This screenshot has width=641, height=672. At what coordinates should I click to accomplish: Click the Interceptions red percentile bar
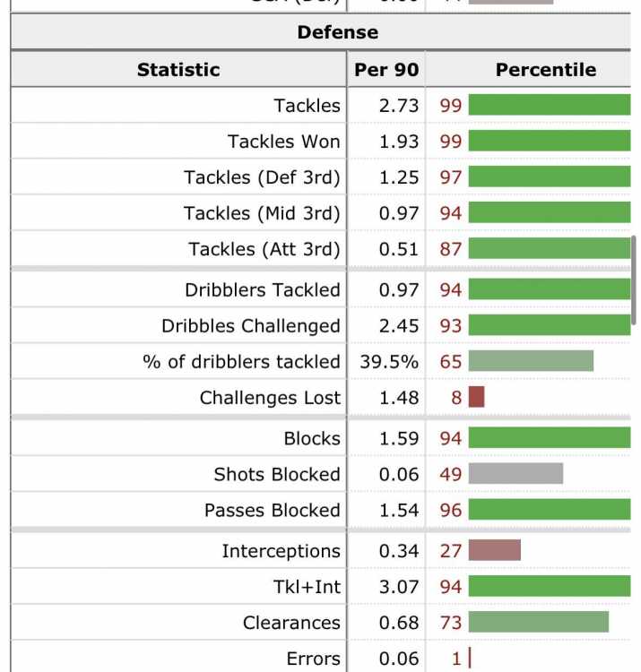tap(494, 550)
